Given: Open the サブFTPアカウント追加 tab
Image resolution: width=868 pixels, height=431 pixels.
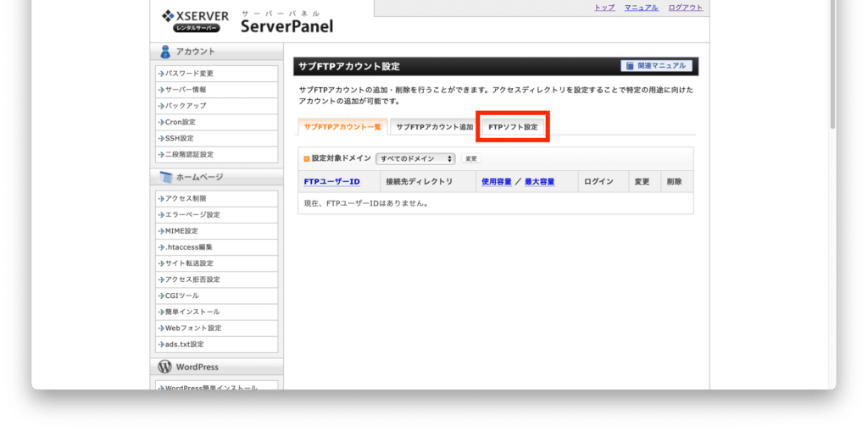Looking at the screenshot, I should coord(434,127).
